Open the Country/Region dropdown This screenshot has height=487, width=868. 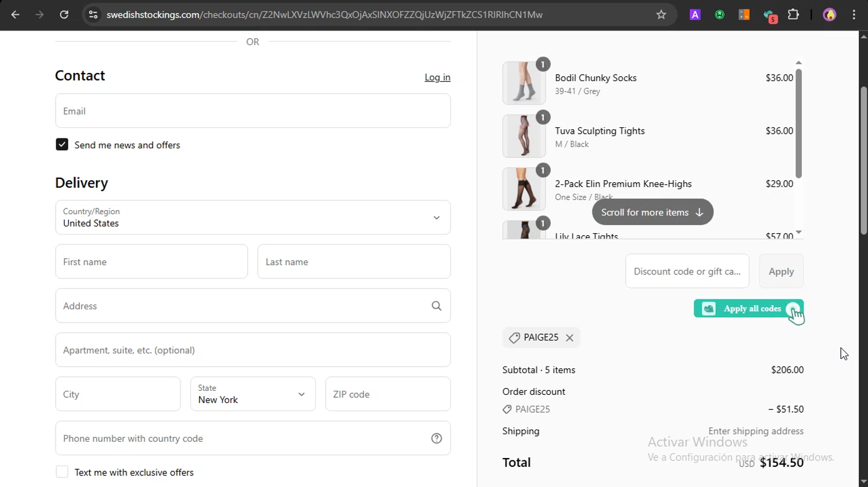253,217
